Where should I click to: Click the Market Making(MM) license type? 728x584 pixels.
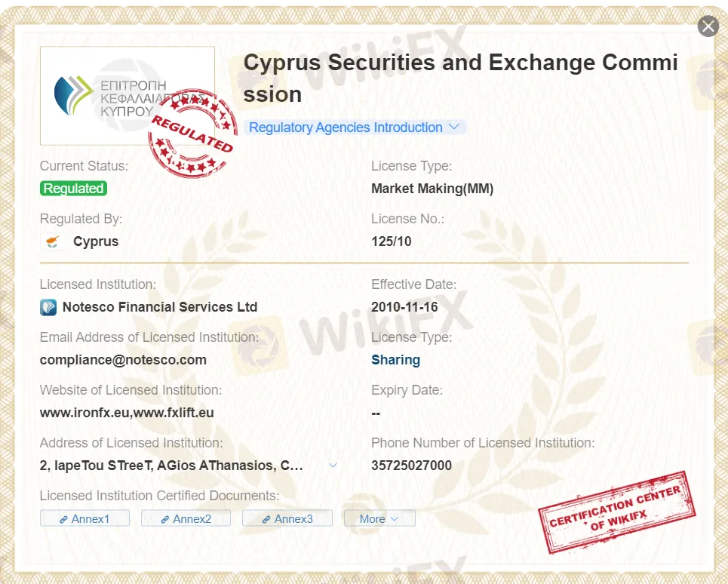432,189
